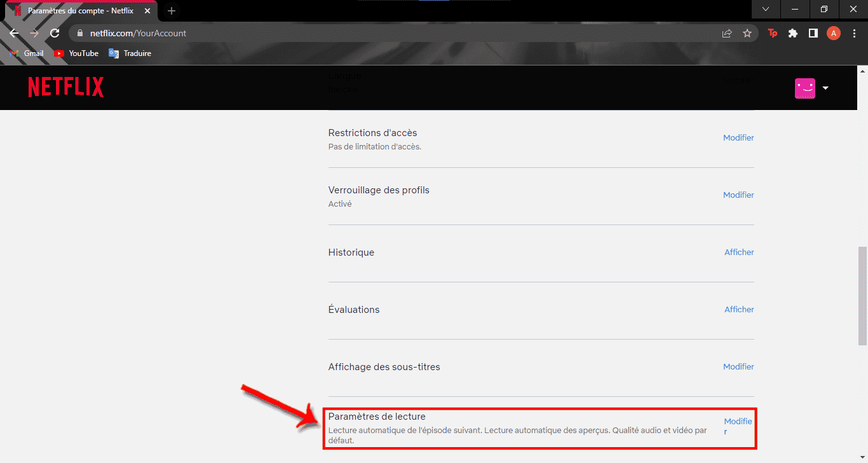Click the Netflix logo
The width and height of the screenshot is (868, 463).
pos(66,87)
